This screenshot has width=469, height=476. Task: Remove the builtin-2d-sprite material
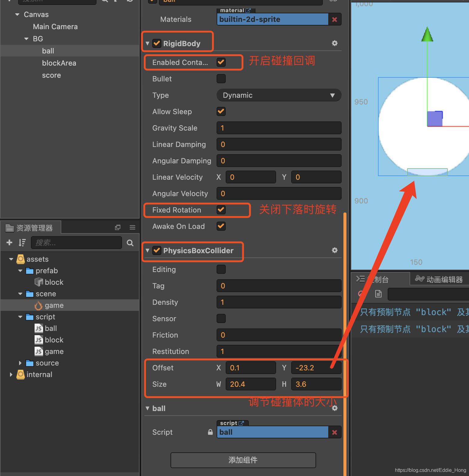[x=335, y=19]
